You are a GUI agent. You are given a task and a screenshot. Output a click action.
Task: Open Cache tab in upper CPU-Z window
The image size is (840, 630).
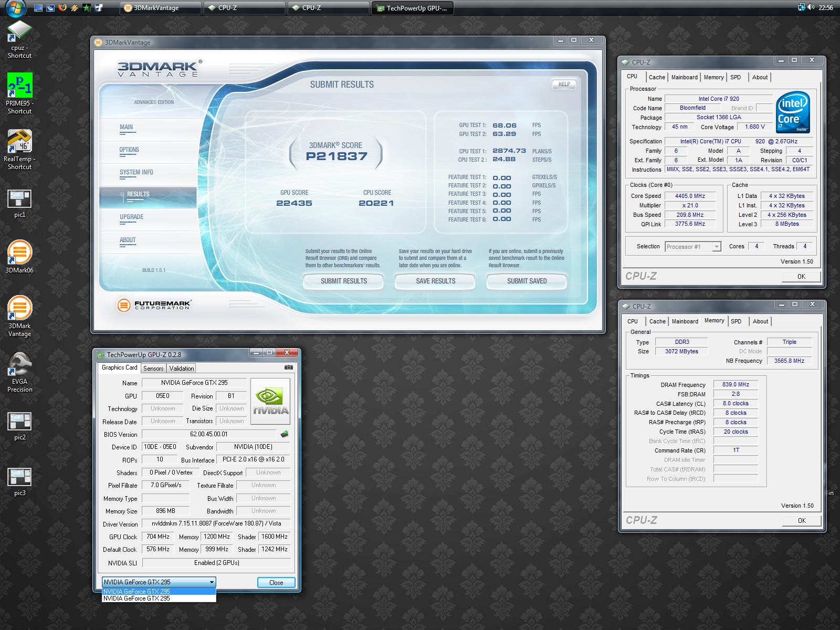pos(657,77)
